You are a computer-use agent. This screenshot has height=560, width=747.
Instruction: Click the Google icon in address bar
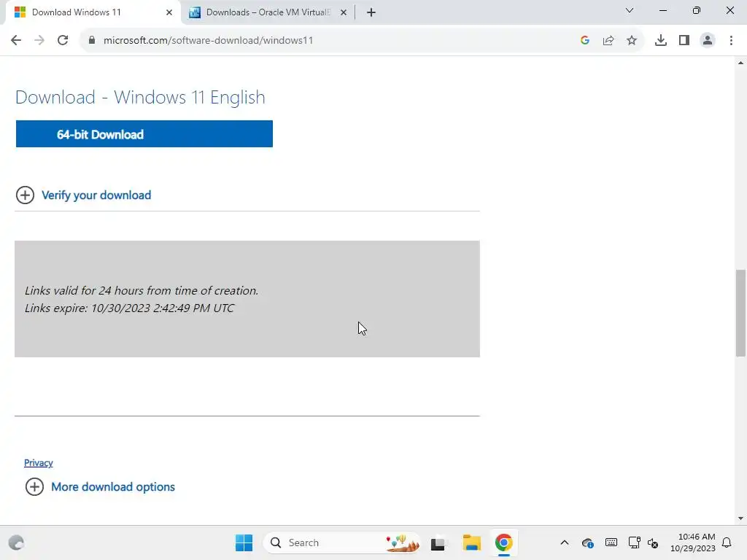point(585,41)
